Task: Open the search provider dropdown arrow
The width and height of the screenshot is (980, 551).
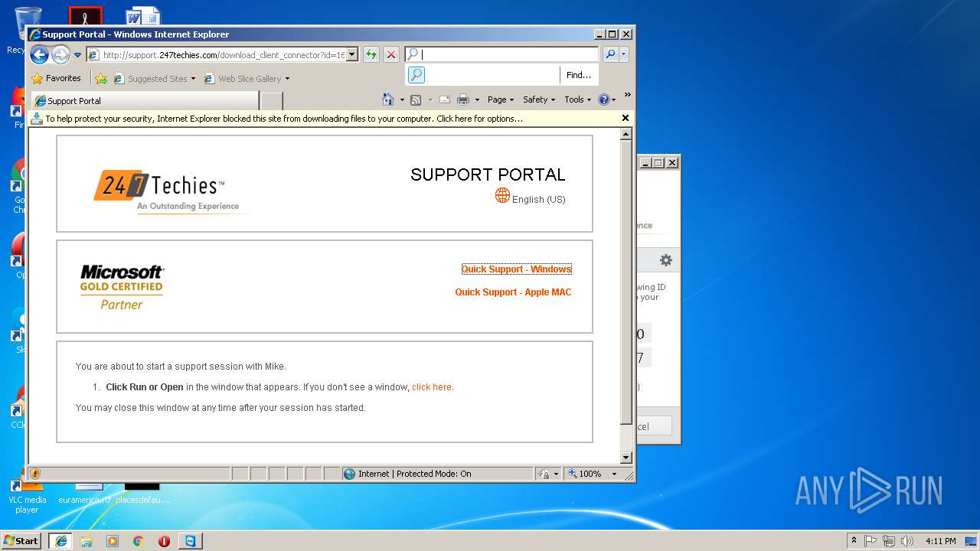Action: pos(624,54)
